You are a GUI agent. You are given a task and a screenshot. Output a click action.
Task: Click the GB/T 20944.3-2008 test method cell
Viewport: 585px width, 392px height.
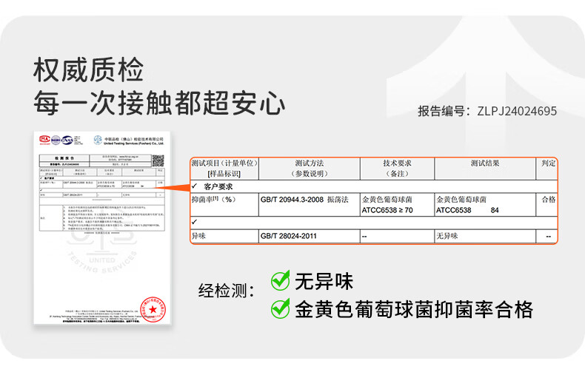click(304, 200)
